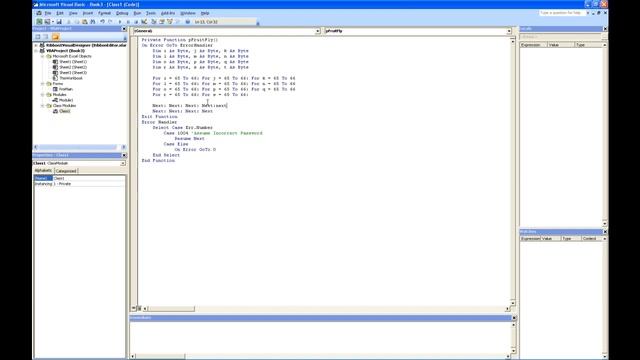640x360 pixels.
Task: Collapse the Forms folder in project tree
Action: pos(42,84)
